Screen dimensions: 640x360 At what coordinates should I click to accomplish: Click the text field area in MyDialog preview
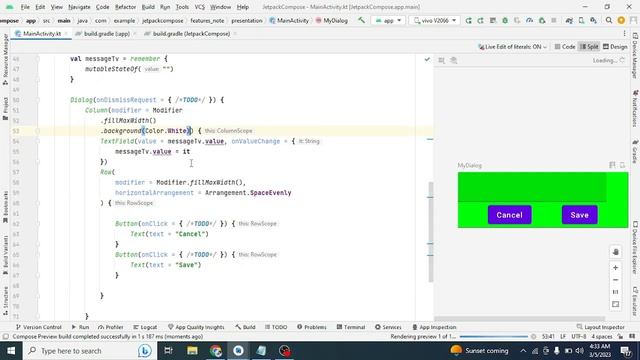point(532,187)
